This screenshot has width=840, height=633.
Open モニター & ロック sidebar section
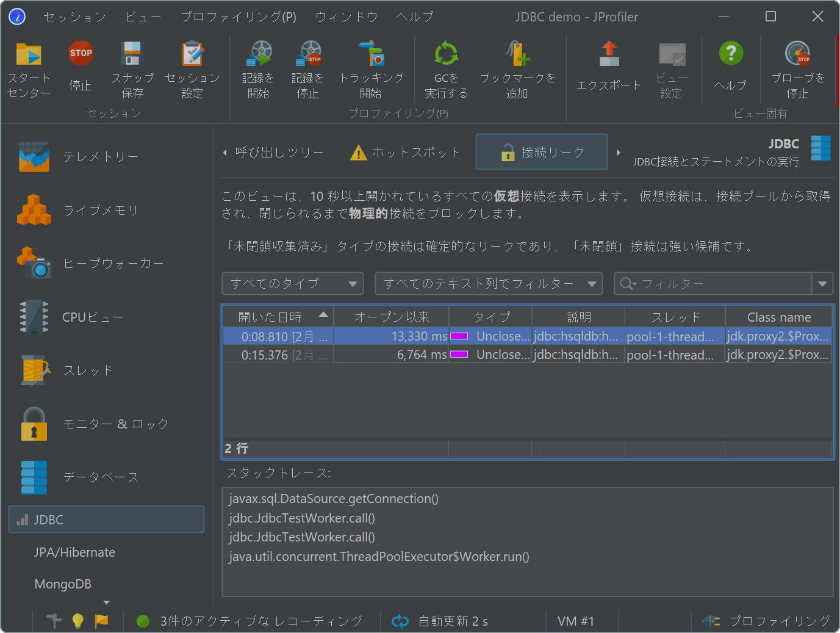coord(107,424)
